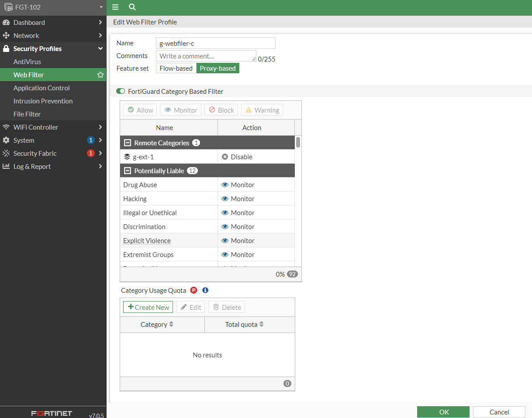
Task: Click the category list scrollbar thumb
Action: point(298,142)
